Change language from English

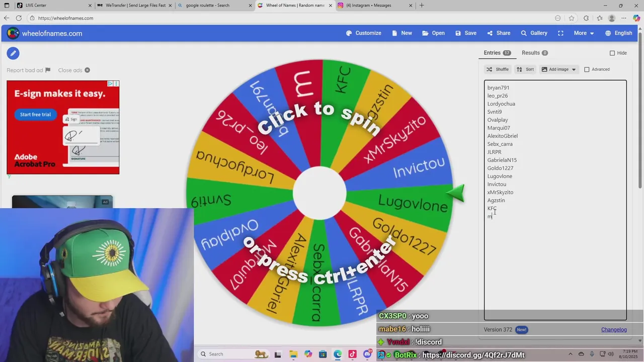618,33
